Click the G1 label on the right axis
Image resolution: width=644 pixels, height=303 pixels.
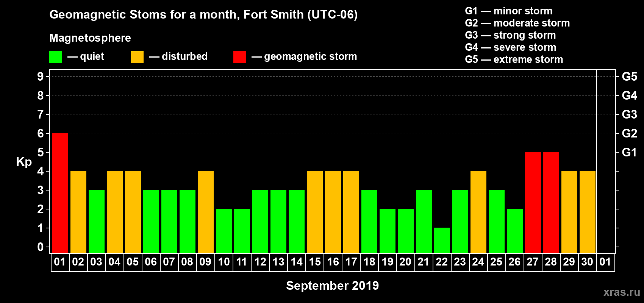point(630,152)
